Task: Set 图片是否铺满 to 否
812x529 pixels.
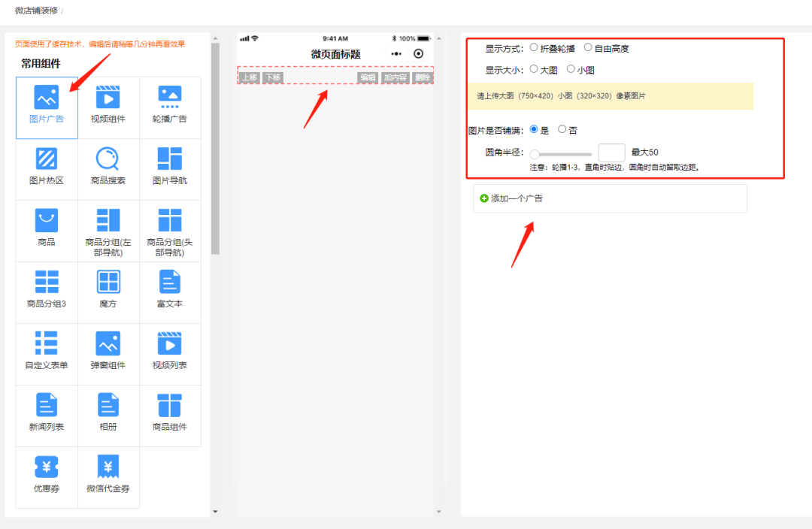Action: [562, 129]
